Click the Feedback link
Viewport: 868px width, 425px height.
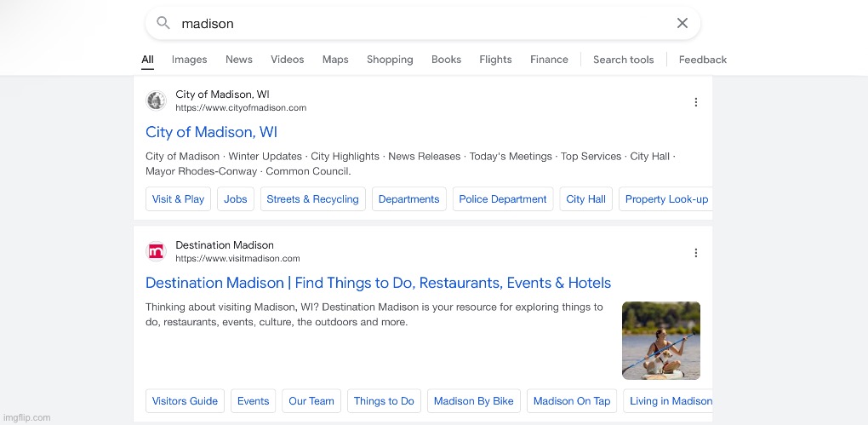[702, 60]
